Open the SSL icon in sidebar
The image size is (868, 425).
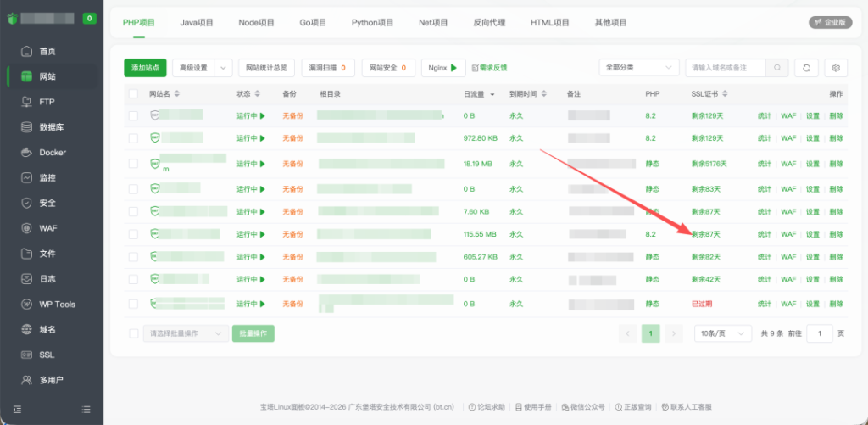(26, 355)
